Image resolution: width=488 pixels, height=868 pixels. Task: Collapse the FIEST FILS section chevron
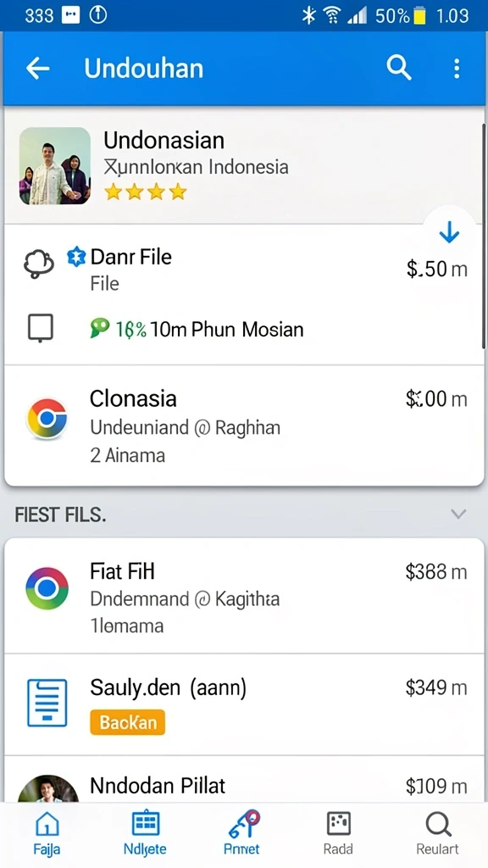(458, 515)
